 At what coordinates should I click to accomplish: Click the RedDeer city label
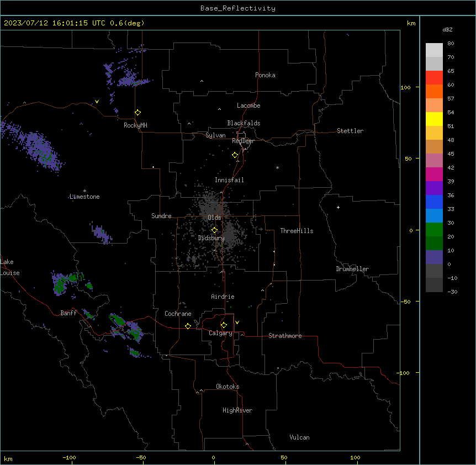(243, 141)
